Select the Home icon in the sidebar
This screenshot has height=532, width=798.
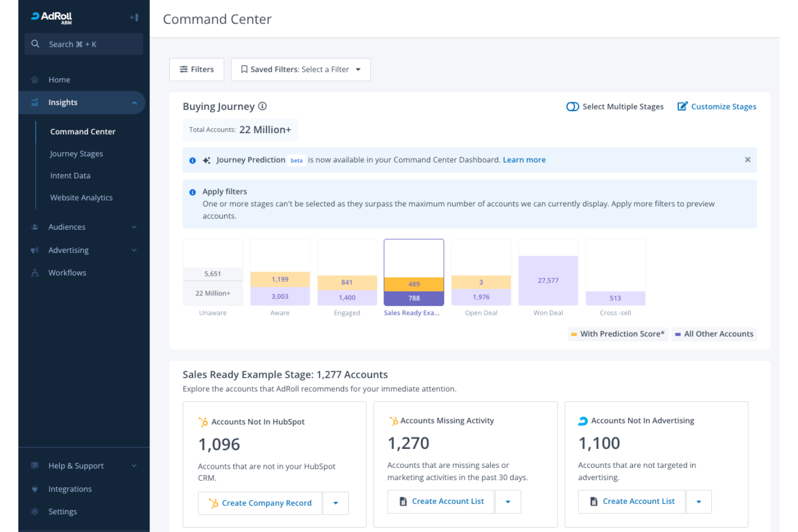pyautogui.click(x=35, y=79)
